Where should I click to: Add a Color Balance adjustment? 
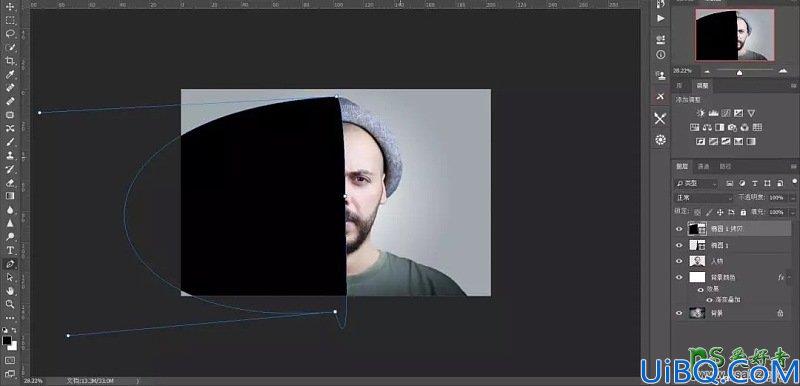click(x=707, y=127)
